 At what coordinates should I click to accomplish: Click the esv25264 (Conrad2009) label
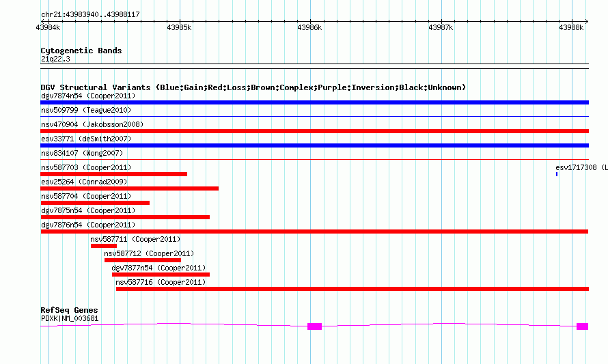pyautogui.click(x=84, y=182)
